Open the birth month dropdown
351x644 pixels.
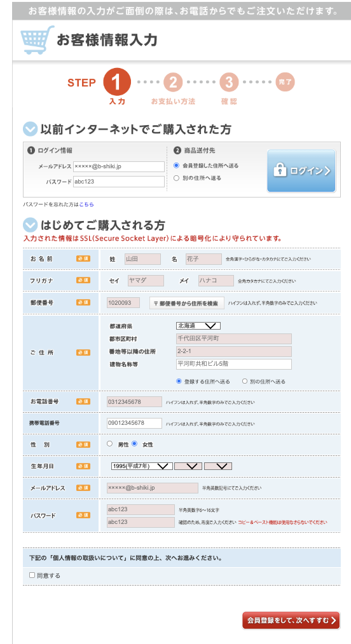(188, 466)
